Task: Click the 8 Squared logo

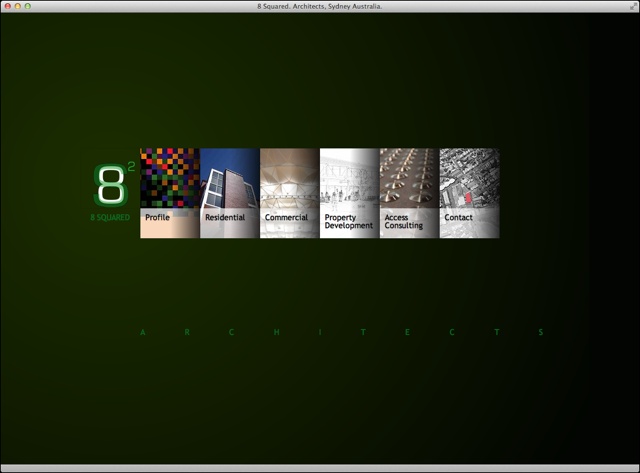Action: (113, 184)
